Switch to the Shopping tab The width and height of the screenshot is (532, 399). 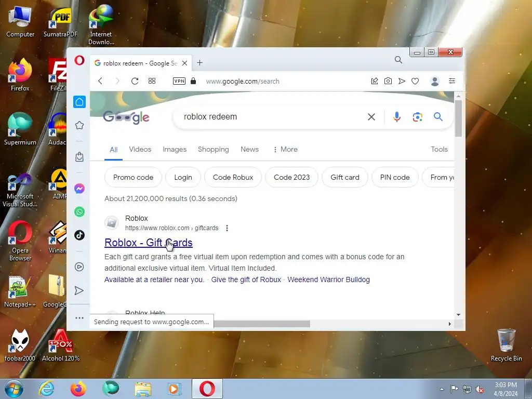point(214,149)
